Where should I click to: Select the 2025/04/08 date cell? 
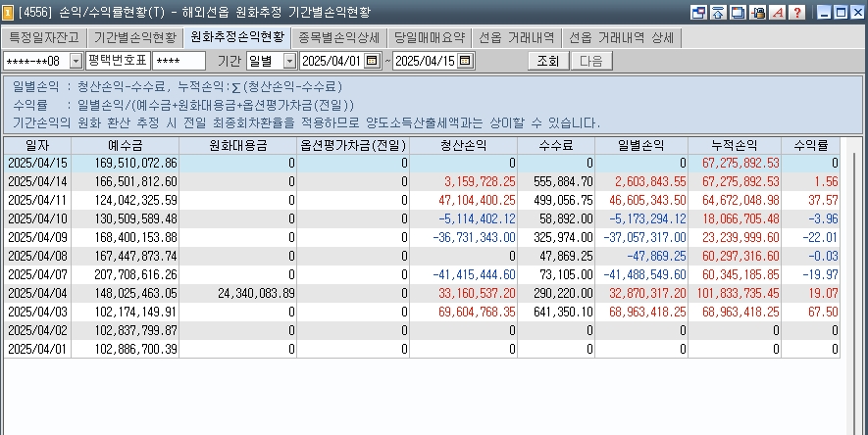pyautogui.click(x=37, y=256)
